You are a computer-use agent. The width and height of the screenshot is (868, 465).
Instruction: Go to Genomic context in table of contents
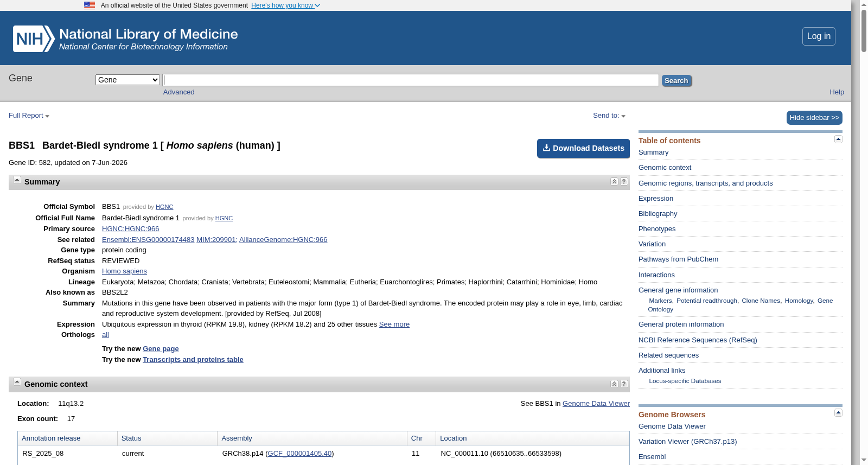click(x=665, y=168)
